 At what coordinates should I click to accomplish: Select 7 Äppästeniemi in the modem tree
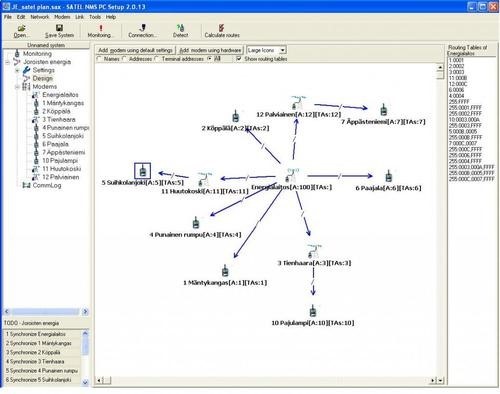(x=64, y=152)
